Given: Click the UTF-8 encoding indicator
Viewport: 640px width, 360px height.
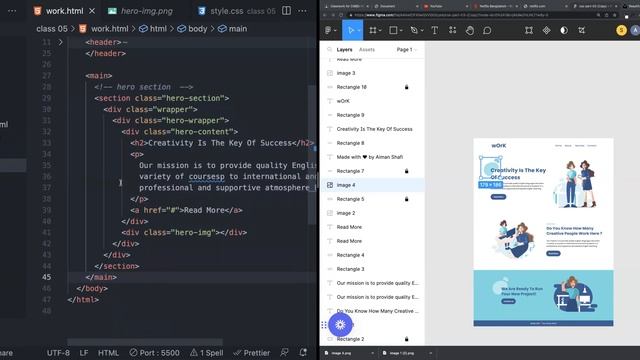Looking at the screenshot, I should click(x=58, y=353).
